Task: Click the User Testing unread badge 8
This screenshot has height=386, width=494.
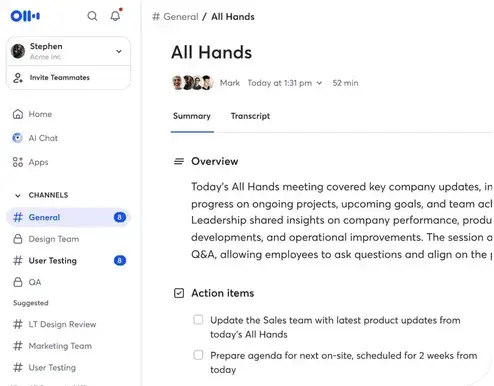Action: click(x=120, y=260)
